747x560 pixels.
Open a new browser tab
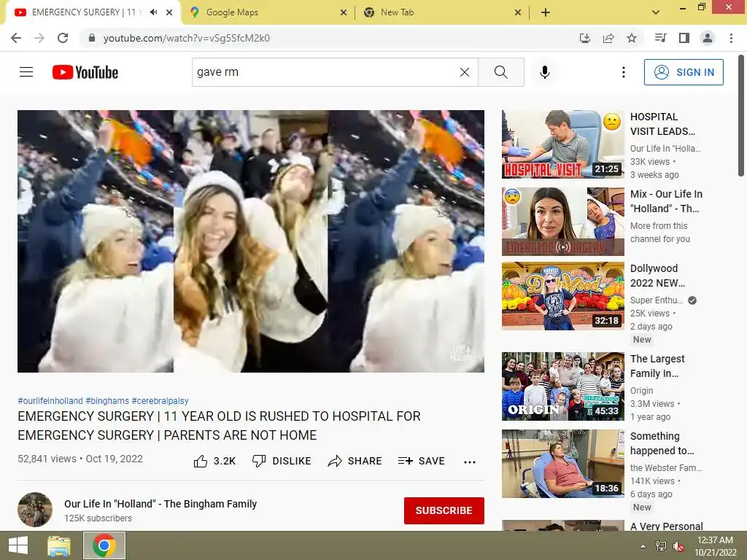[546, 12]
